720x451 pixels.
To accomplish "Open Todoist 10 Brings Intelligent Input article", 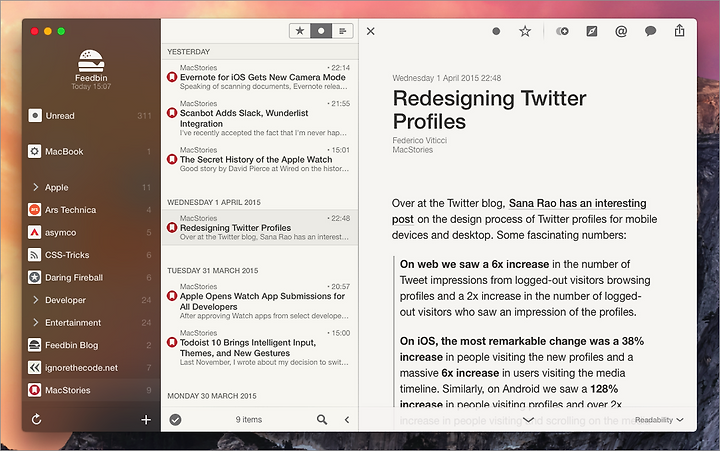I will [x=260, y=348].
